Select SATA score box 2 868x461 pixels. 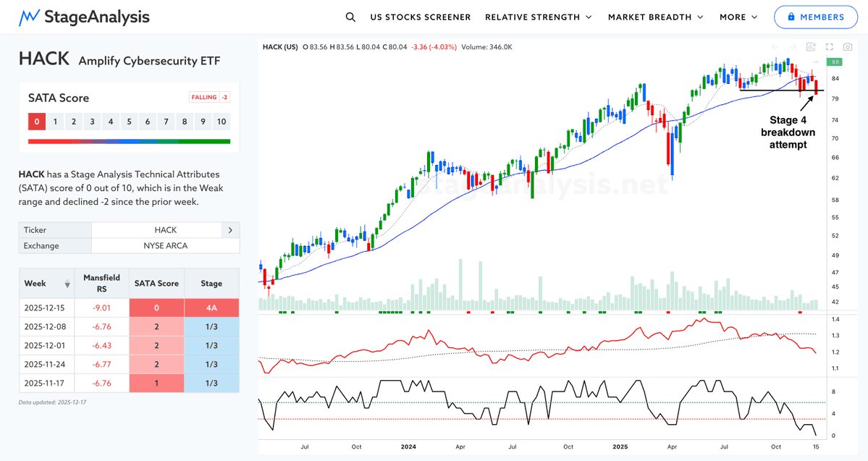pyautogui.click(x=74, y=122)
